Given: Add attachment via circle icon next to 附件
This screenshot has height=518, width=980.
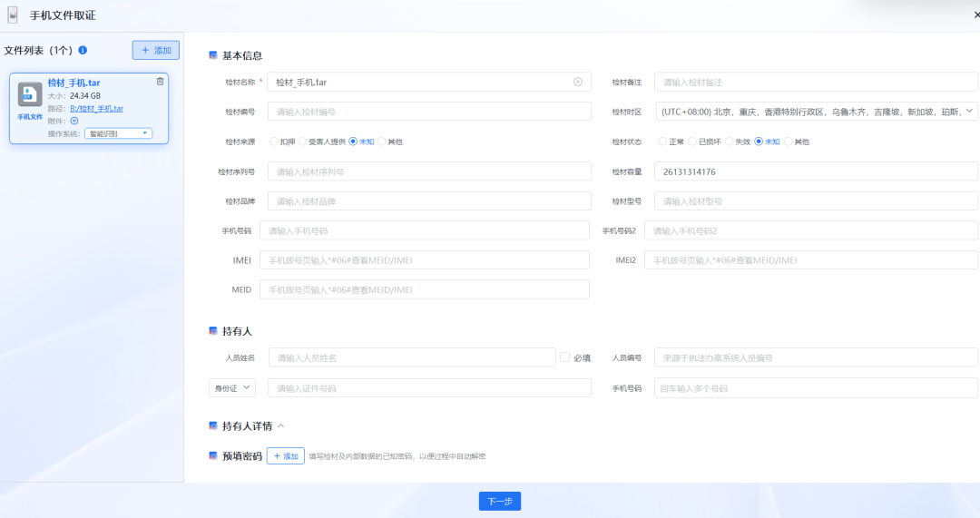Looking at the screenshot, I should click(x=74, y=121).
